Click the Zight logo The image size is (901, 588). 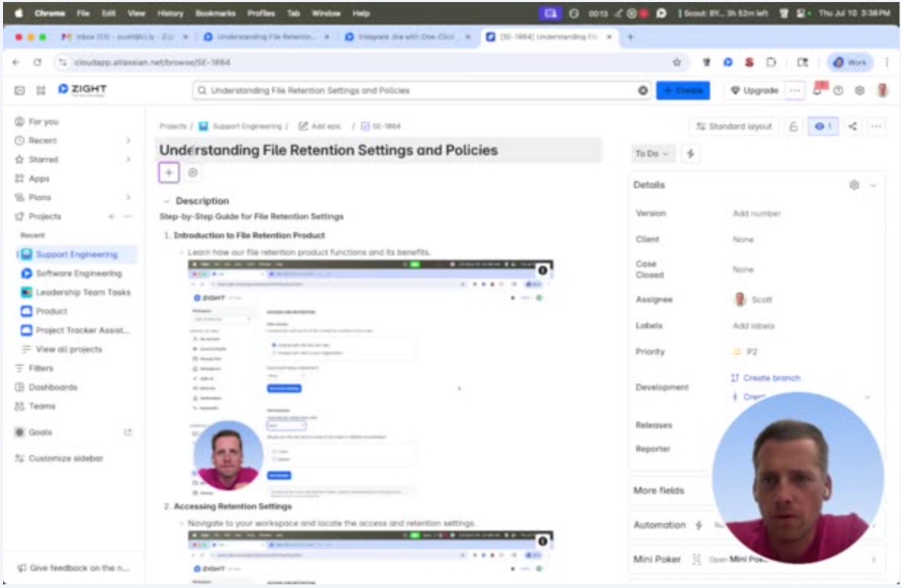tap(82, 90)
